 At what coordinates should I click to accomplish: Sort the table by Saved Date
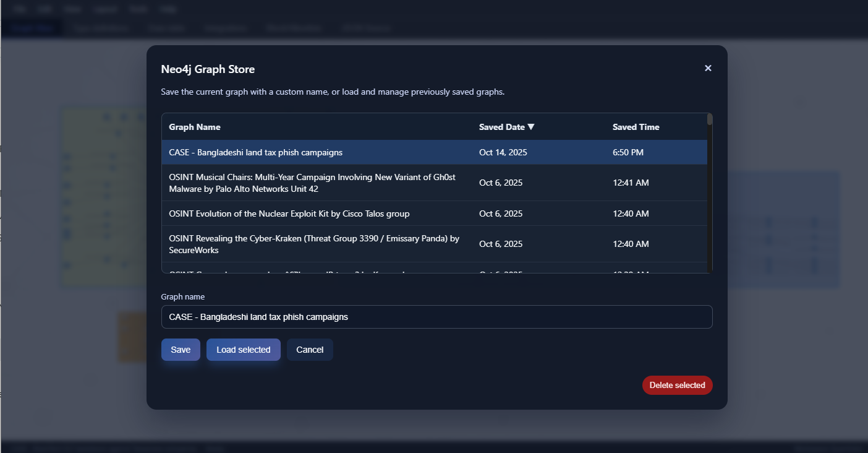pyautogui.click(x=506, y=127)
